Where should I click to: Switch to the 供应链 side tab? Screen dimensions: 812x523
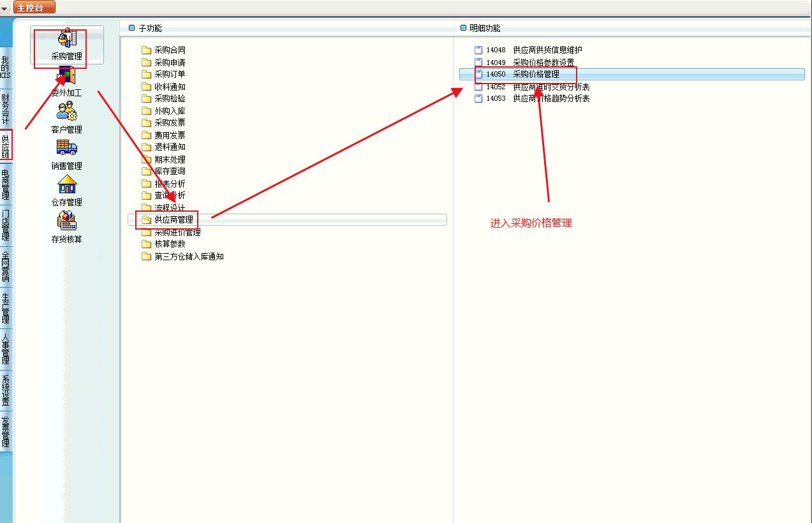tap(6, 146)
